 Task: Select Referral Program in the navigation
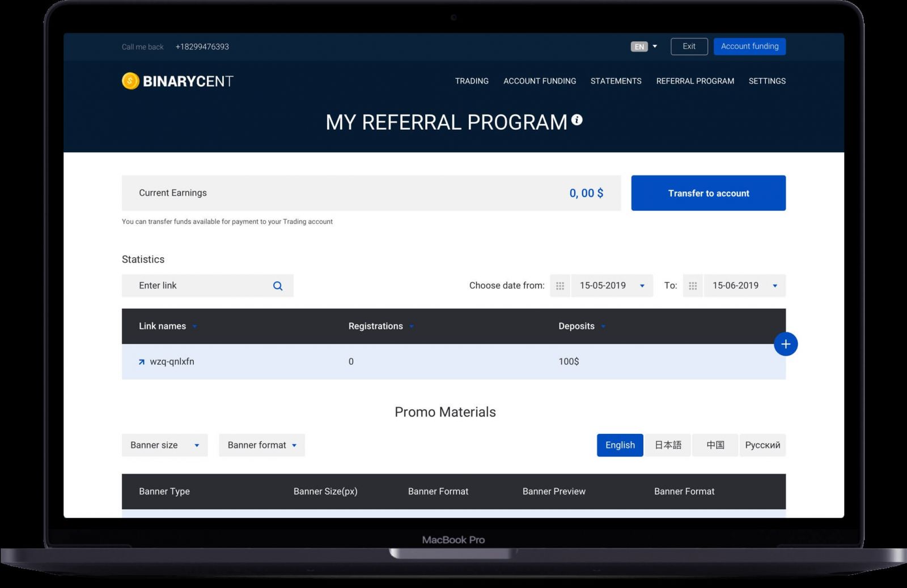695,81
